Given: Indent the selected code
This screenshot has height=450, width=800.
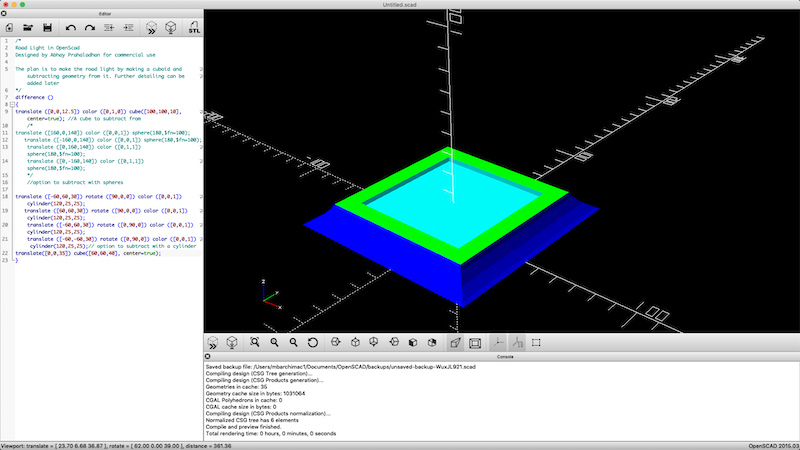Looking at the screenshot, I should click(128, 28).
